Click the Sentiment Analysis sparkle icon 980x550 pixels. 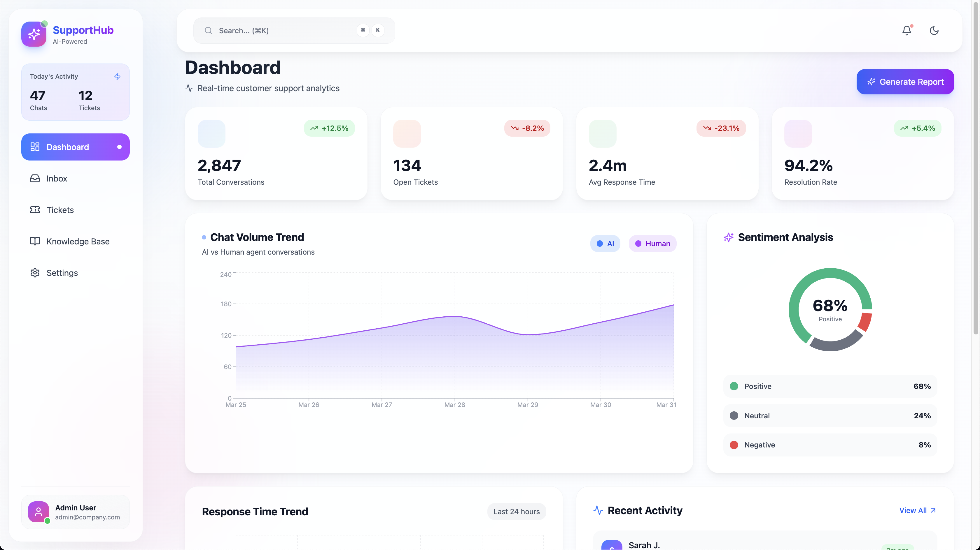[x=728, y=237]
